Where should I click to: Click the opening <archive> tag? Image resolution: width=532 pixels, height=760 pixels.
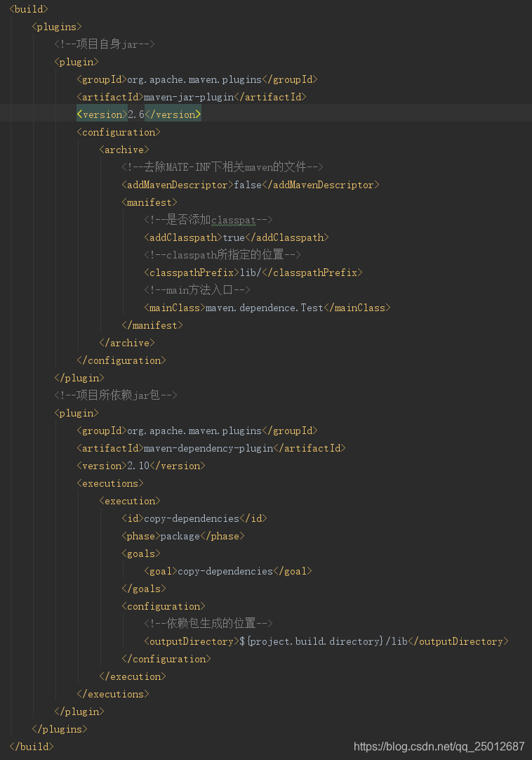[x=124, y=150]
